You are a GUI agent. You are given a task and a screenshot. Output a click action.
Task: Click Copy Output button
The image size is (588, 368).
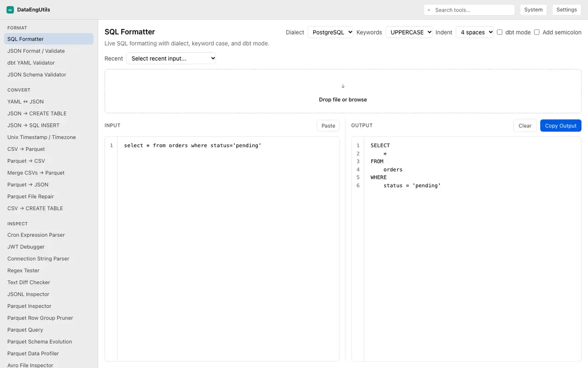[x=561, y=126]
